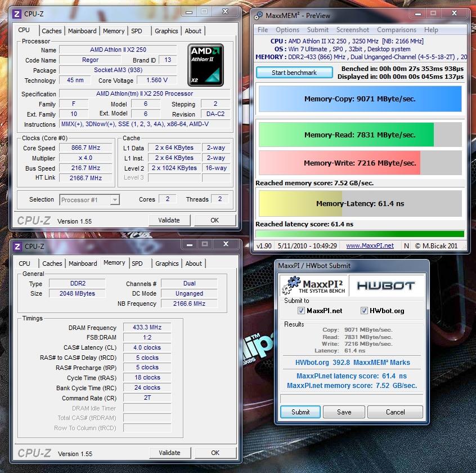Open the Submit menu in MaxxMEM
Image resolution: width=476 pixels, height=473 pixels.
click(x=317, y=30)
